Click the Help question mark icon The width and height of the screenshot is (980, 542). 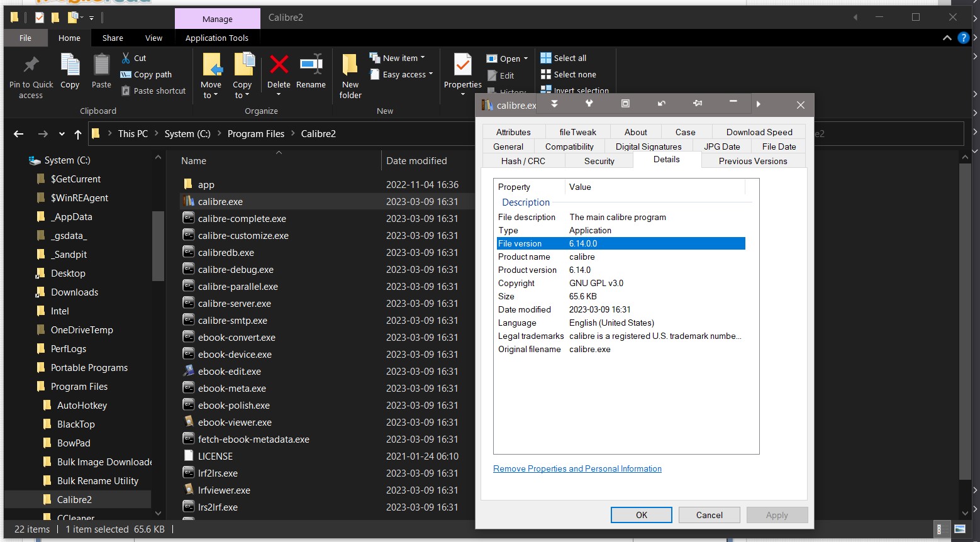(963, 38)
